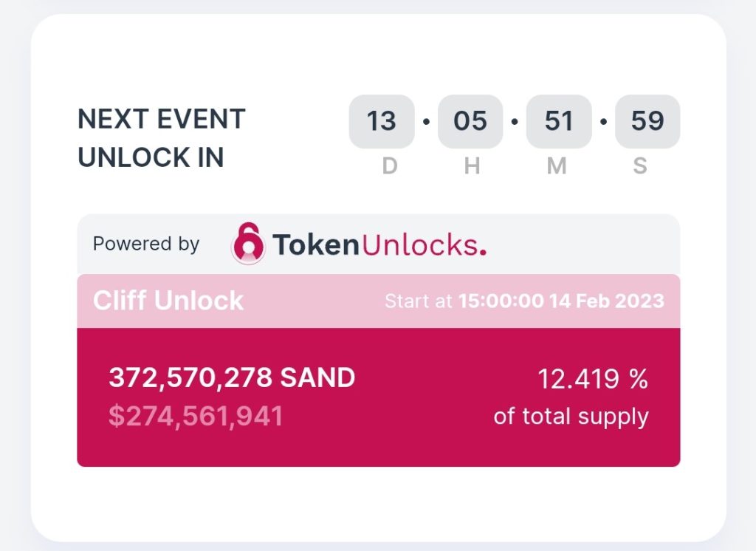Click the "M" minutes unit label
The width and height of the screenshot is (756, 551).
click(x=557, y=166)
